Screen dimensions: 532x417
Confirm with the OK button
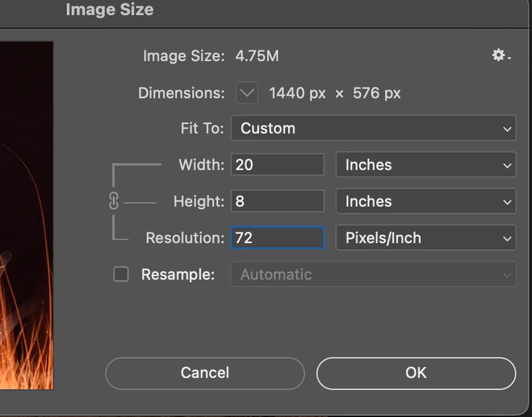[x=416, y=373]
